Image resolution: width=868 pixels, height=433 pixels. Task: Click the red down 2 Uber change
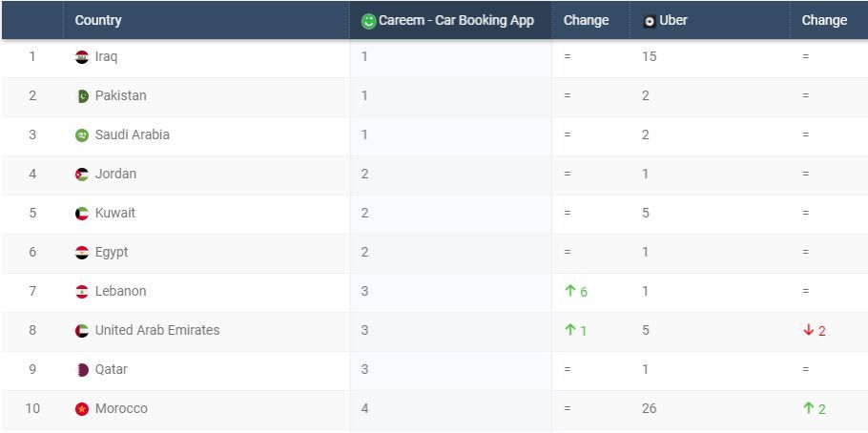(x=815, y=330)
